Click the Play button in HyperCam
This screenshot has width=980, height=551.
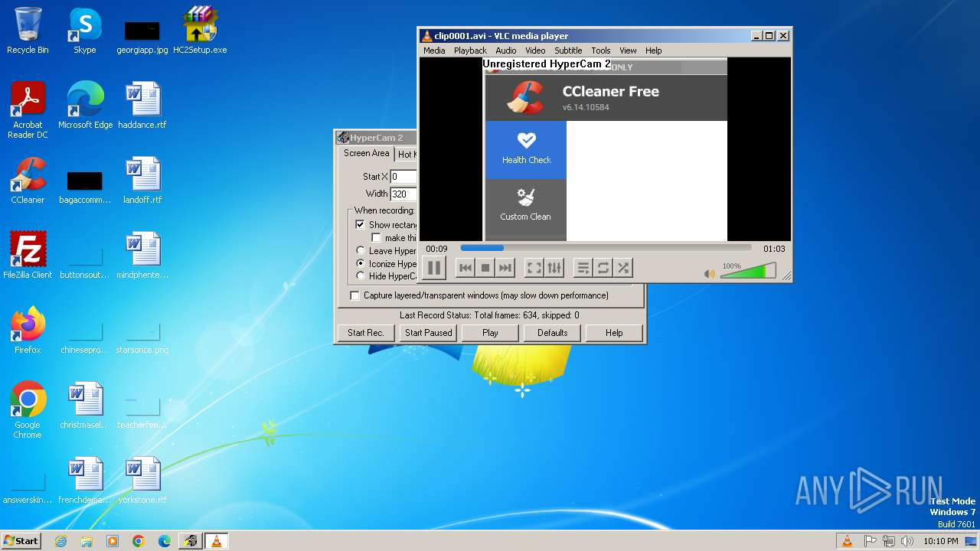(490, 333)
